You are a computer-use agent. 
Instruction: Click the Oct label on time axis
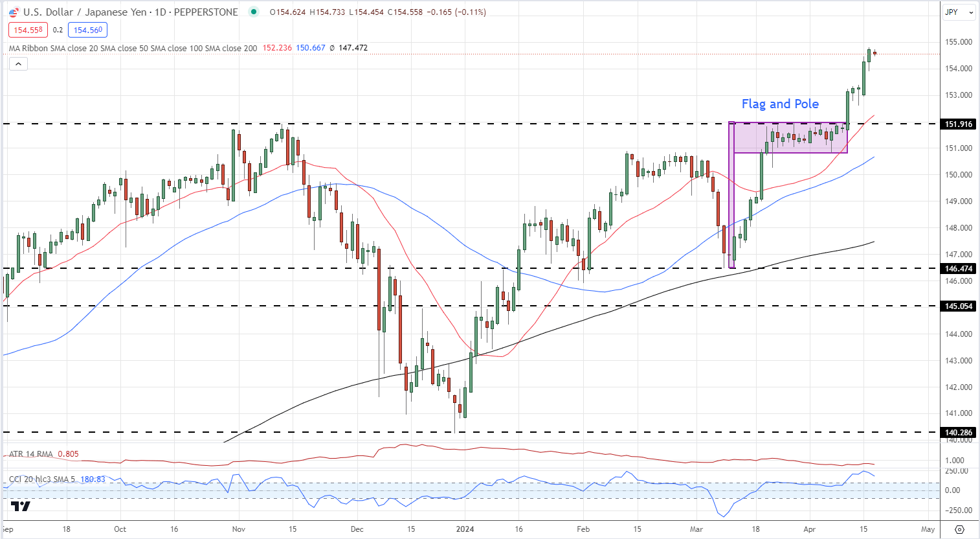(x=120, y=529)
